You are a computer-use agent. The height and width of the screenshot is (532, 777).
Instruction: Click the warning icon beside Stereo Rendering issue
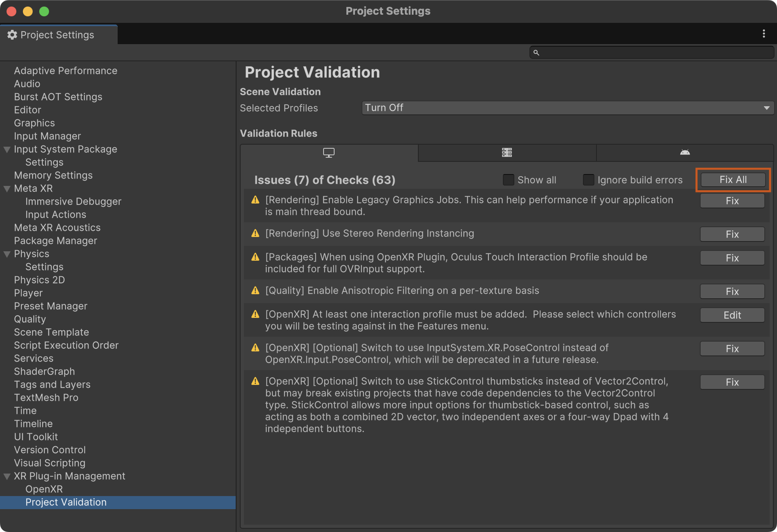click(255, 233)
